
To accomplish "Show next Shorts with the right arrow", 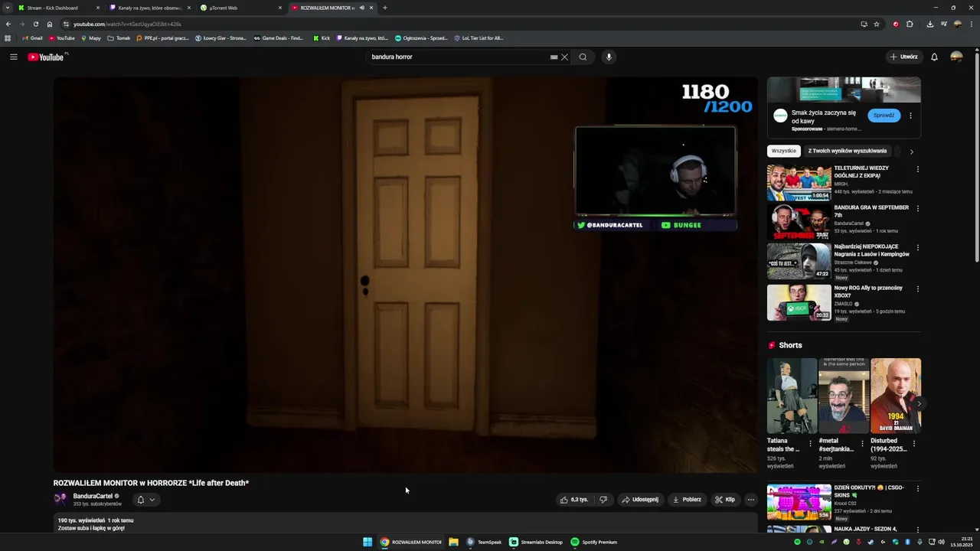I will (x=918, y=403).
